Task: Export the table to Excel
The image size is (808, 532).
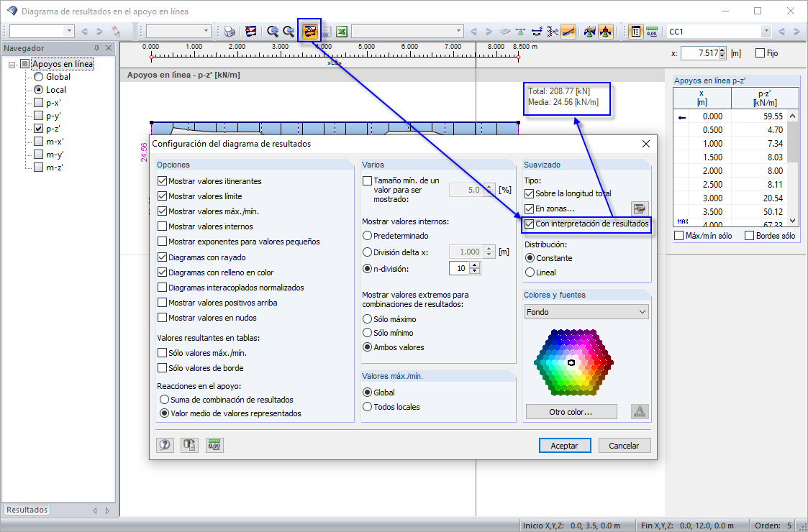Action: [x=341, y=31]
